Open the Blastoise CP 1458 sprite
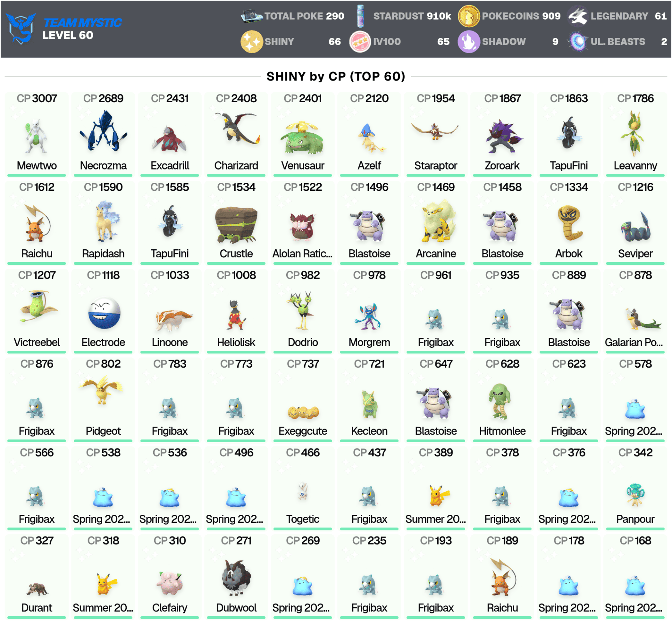The width and height of the screenshot is (672, 625). (500, 226)
